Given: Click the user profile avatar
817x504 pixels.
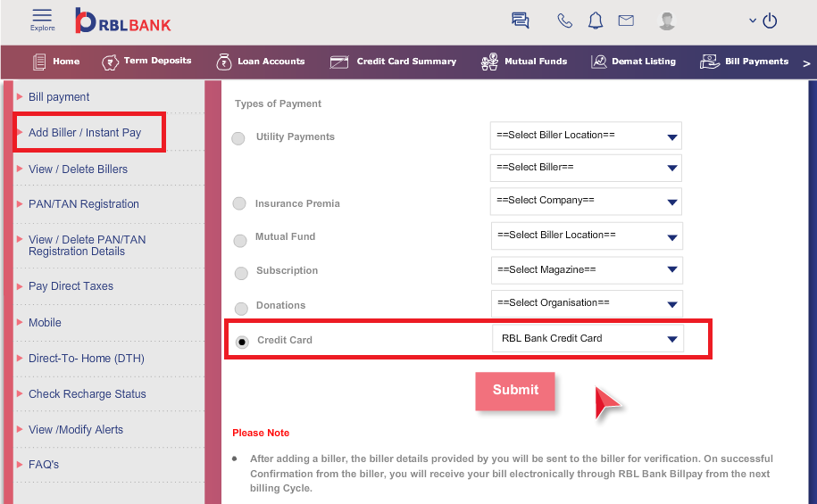Looking at the screenshot, I should click(x=666, y=21).
